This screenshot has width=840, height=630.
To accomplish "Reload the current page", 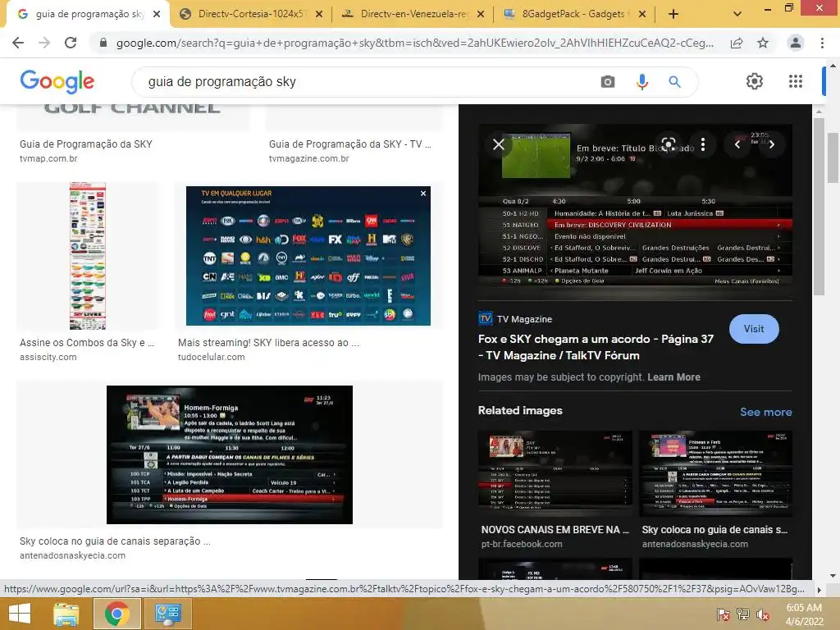I will [71, 43].
